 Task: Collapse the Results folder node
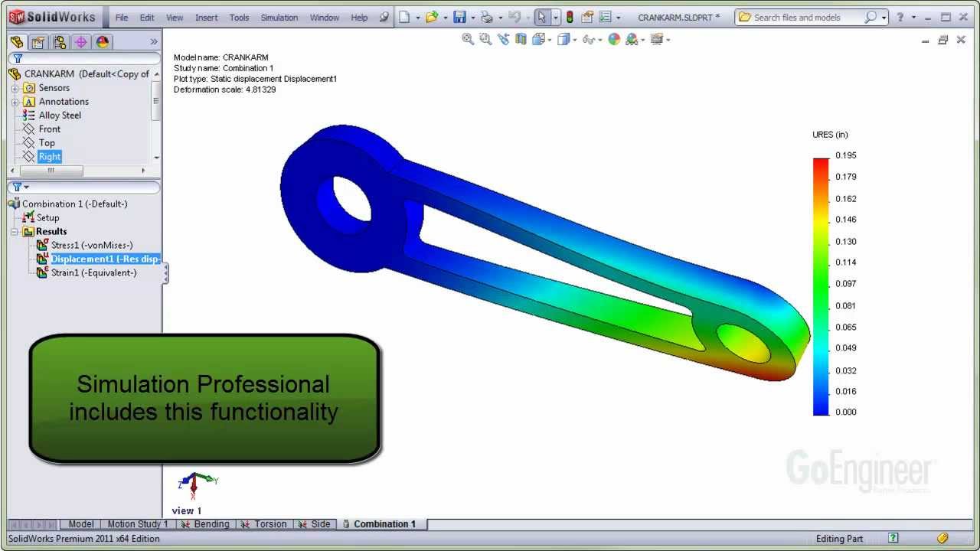[14, 232]
